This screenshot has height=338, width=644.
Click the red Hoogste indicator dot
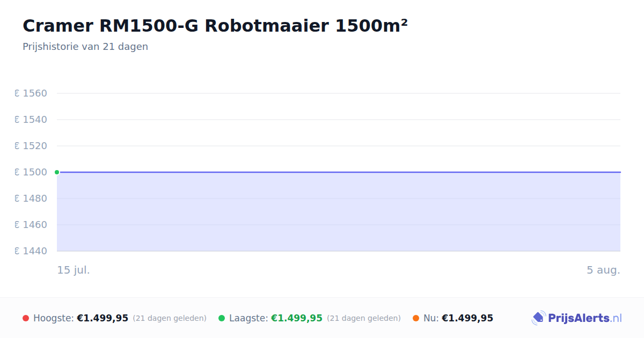tap(26, 318)
